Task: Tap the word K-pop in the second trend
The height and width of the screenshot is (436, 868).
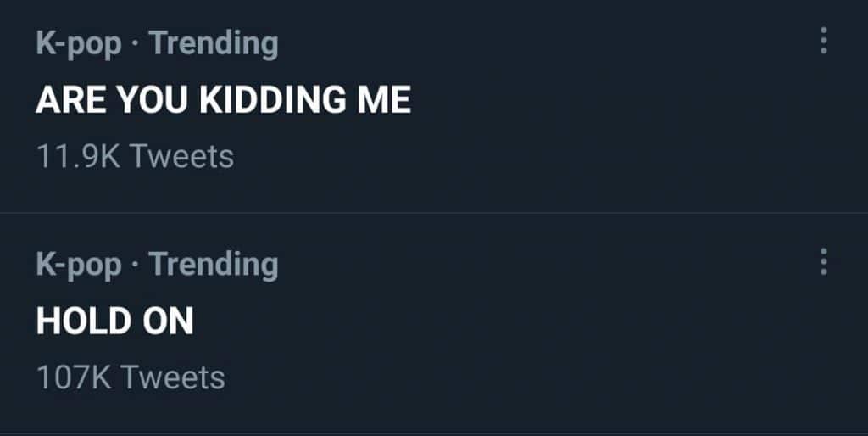Action: (x=79, y=265)
